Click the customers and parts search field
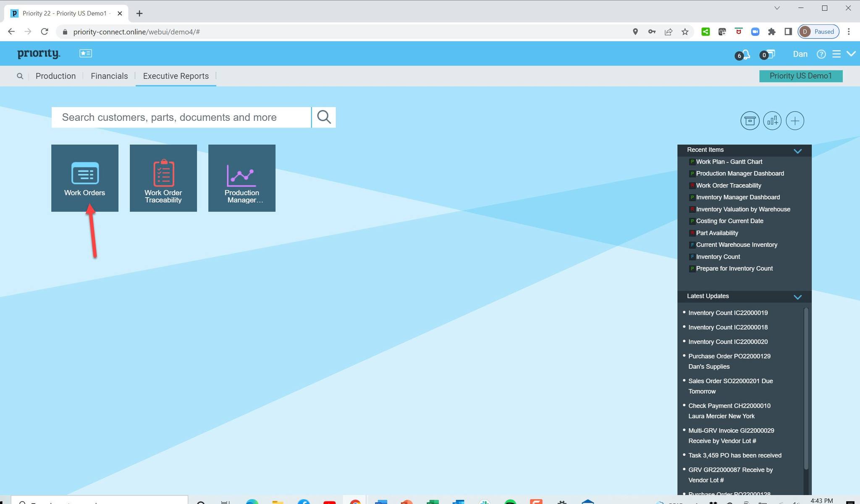This screenshot has height=504, width=860. tap(181, 117)
